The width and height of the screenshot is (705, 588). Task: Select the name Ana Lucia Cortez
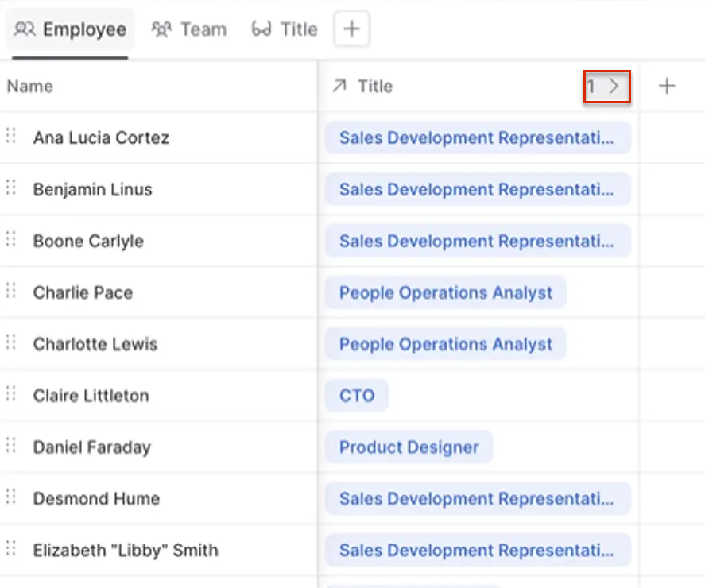click(101, 137)
